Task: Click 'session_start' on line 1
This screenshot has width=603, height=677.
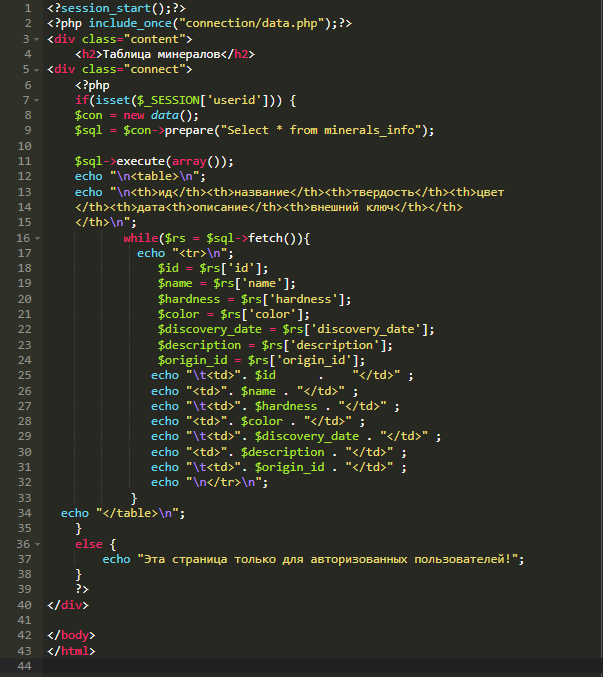Action: tap(106, 8)
